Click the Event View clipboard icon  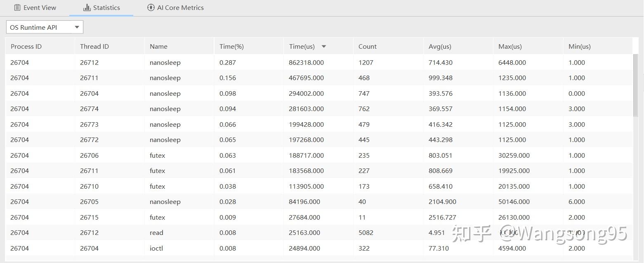click(x=17, y=7)
